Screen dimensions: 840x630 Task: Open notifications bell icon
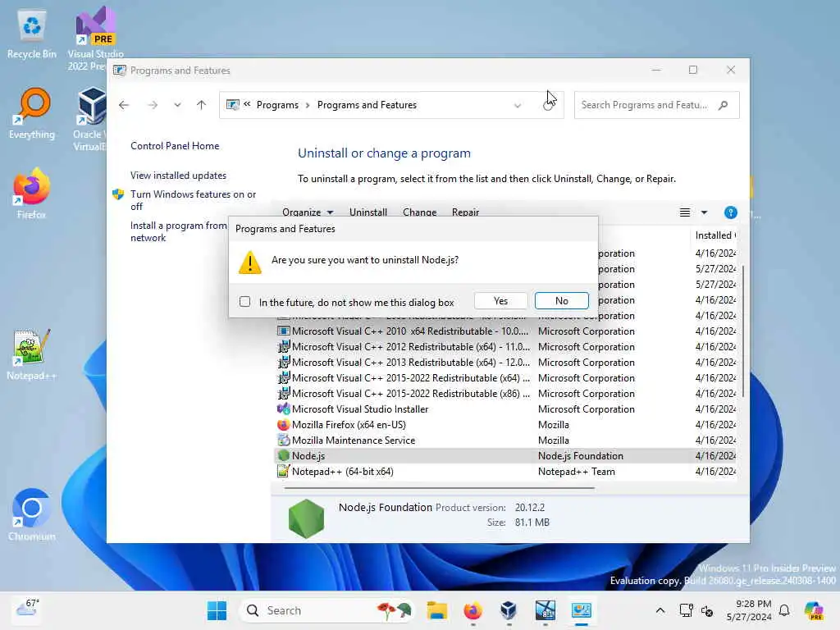[784, 610]
